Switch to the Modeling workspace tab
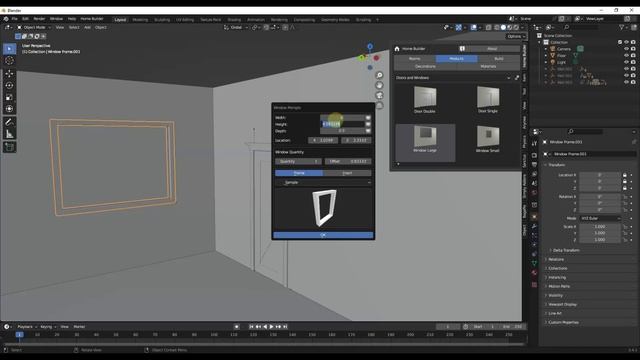The height and width of the screenshot is (360, 640). (140, 20)
